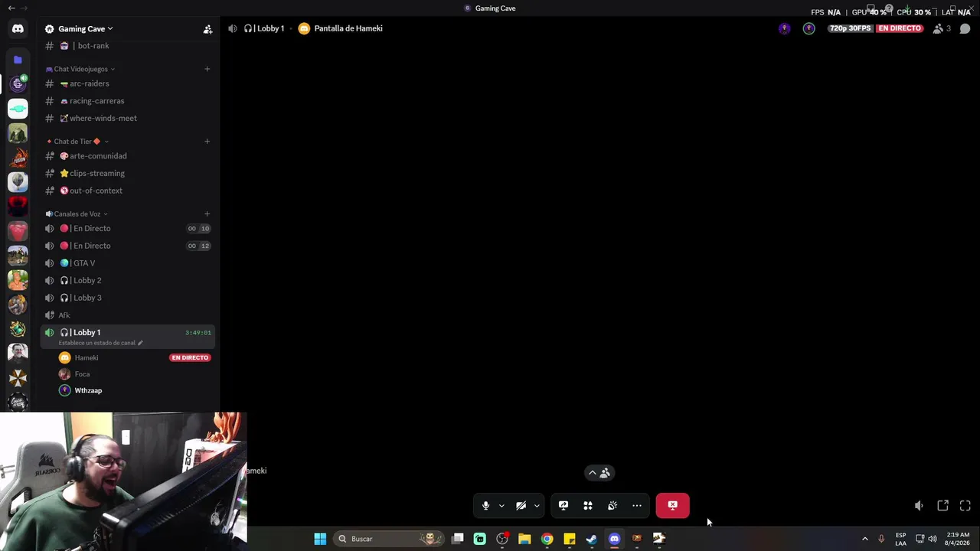Open the arte-comunidad channel
Viewport: 980px width, 551px height.
[128, 156]
